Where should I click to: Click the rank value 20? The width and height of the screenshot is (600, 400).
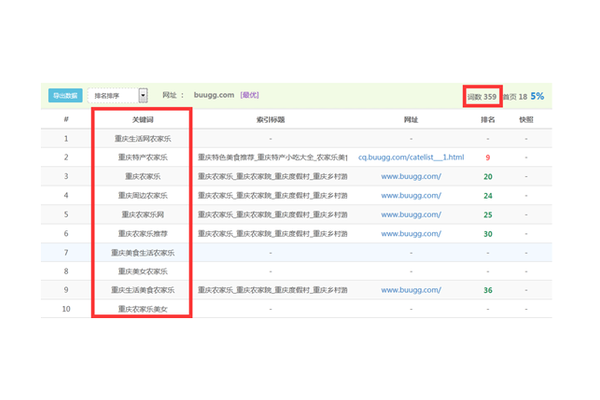pos(488,177)
